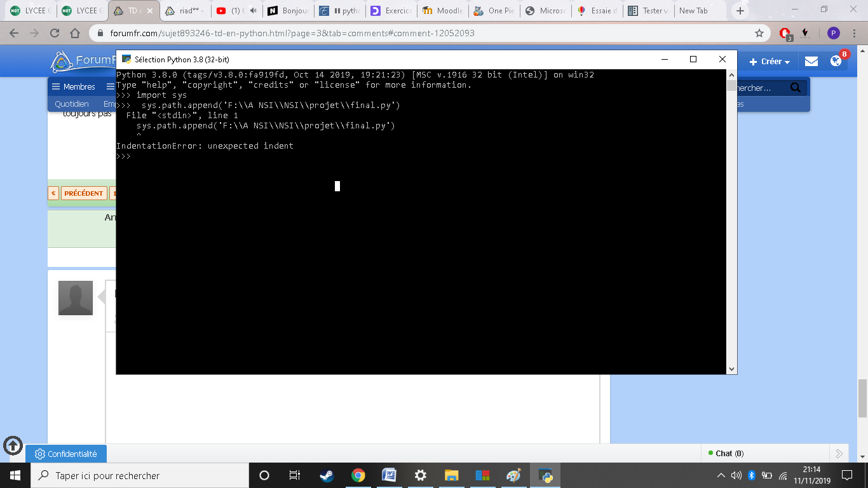Viewport: 868px width, 488px height.
Task: Click the Bluetooth tray icon
Action: coord(751,475)
